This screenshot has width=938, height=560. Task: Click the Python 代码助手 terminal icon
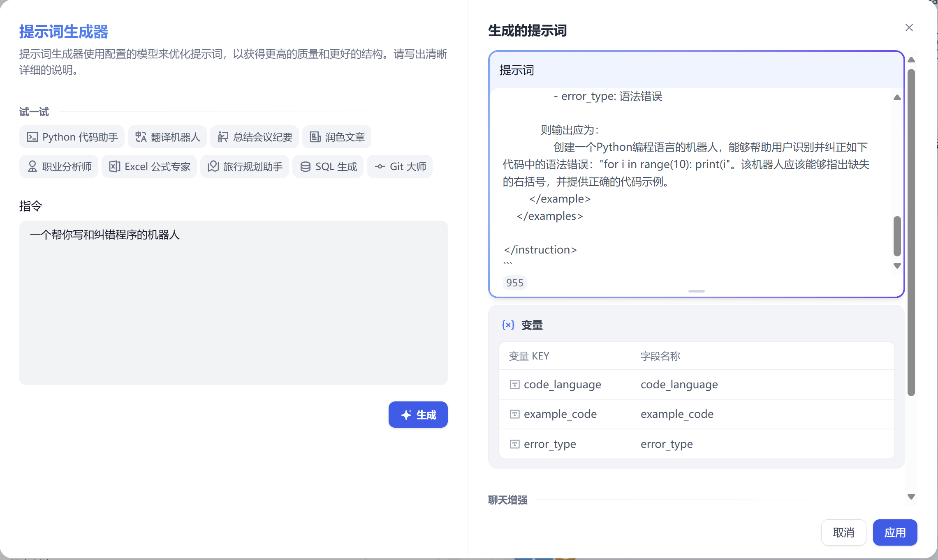32,137
